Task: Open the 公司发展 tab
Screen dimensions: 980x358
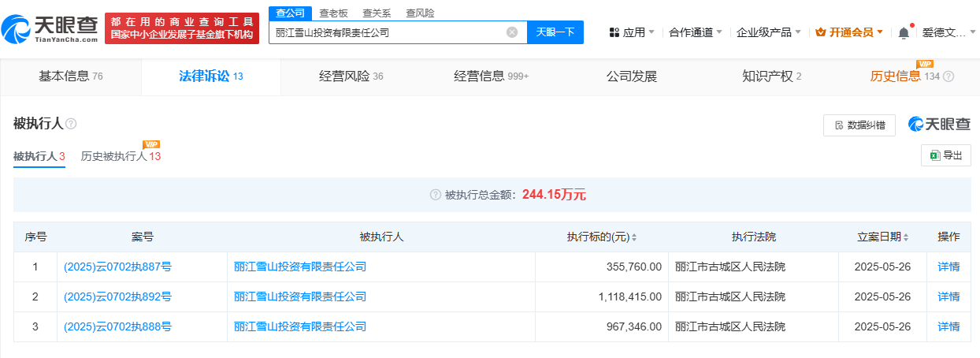Action: click(x=631, y=76)
